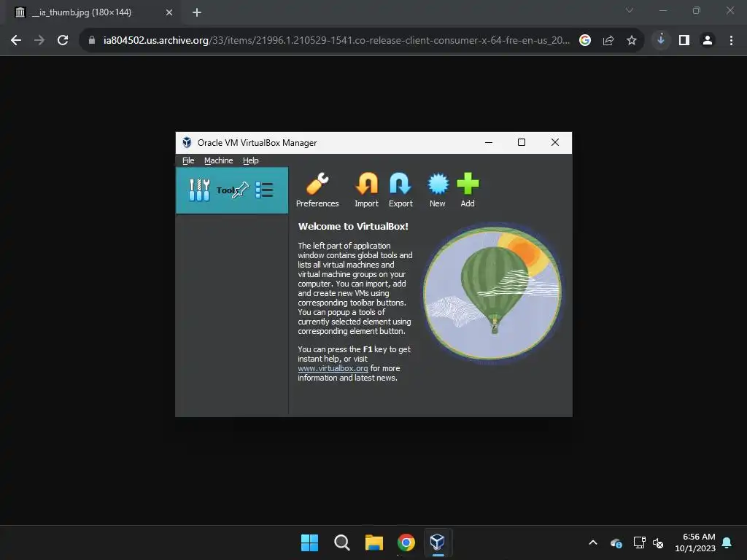
Task: Click the Chrome icon on the taskbar
Action: click(406, 542)
